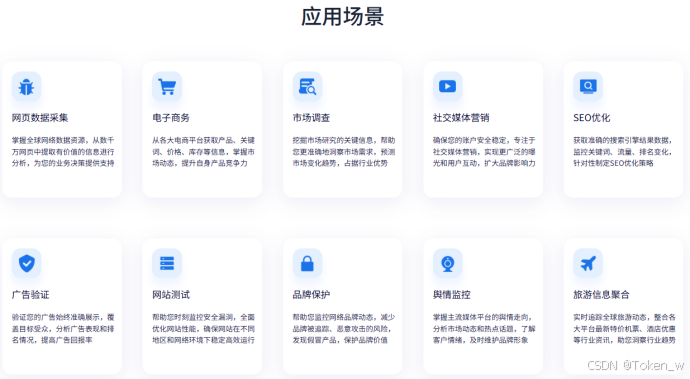Viewport: 690px width, 379px height.
Task: Click the shopping cart icon for 电子商务
Action: (167, 87)
